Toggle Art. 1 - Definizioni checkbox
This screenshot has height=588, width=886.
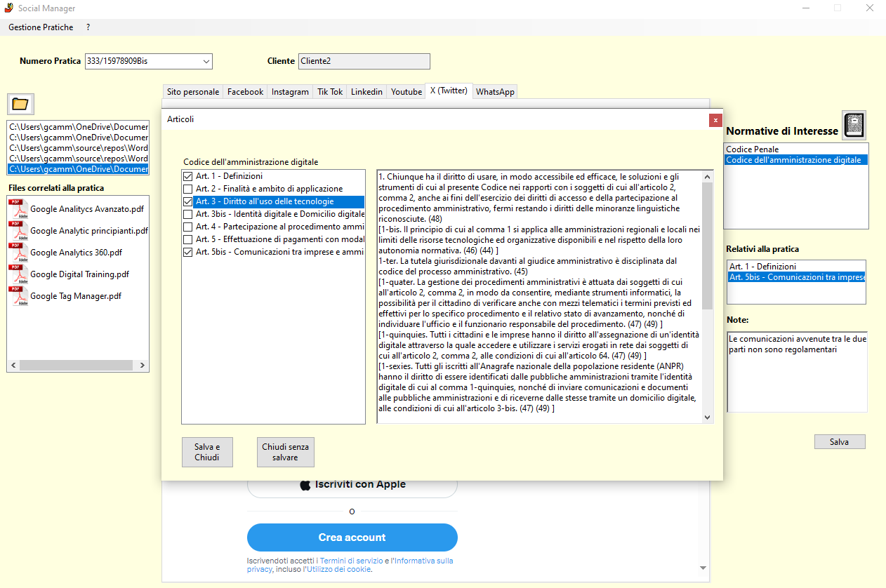coord(187,176)
